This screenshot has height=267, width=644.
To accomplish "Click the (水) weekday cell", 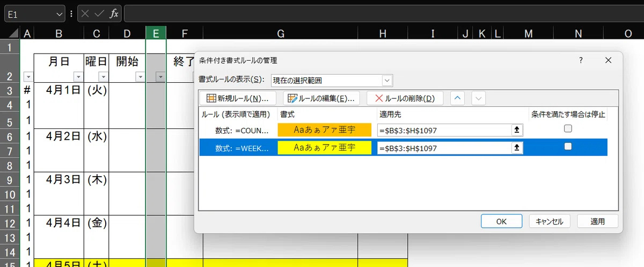I will coord(97,135).
